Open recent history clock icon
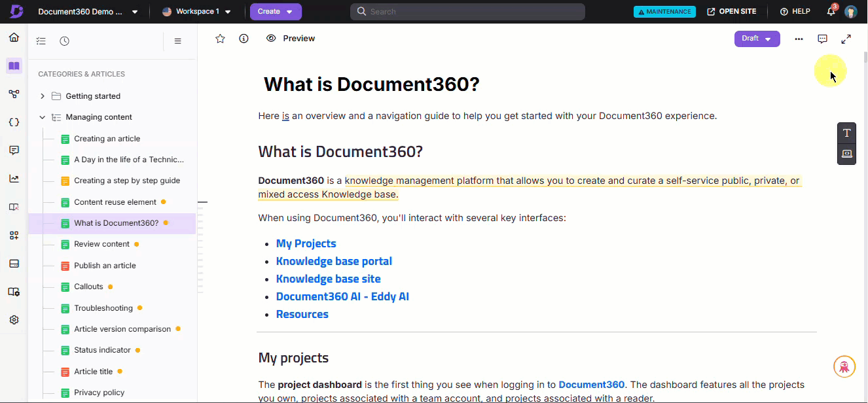 (x=64, y=41)
